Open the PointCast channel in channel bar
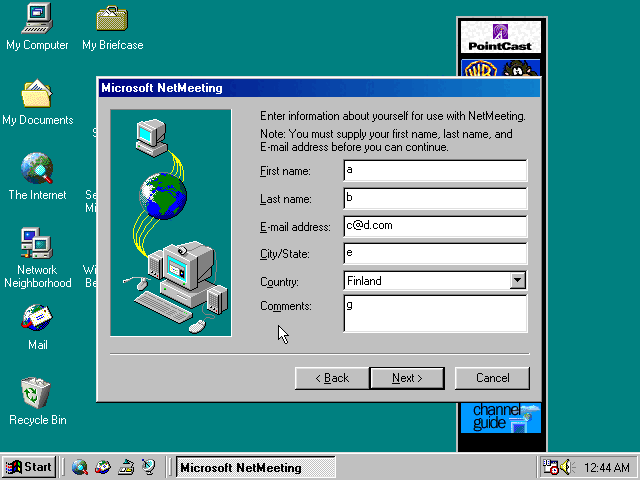The image size is (640, 480). pos(501,37)
